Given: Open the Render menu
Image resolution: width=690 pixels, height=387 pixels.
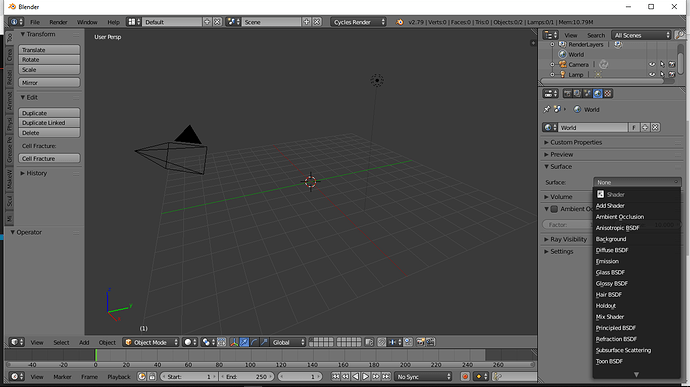Looking at the screenshot, I should [x=58, y=22].
